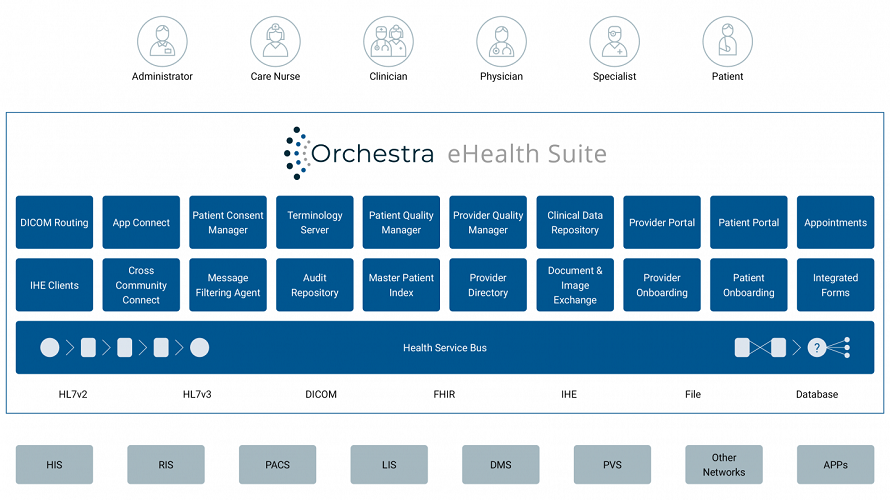Viewport: 890px width, 500px height.
Task: Click the last circle in the workflow sequence
Action: coord(199,347)
